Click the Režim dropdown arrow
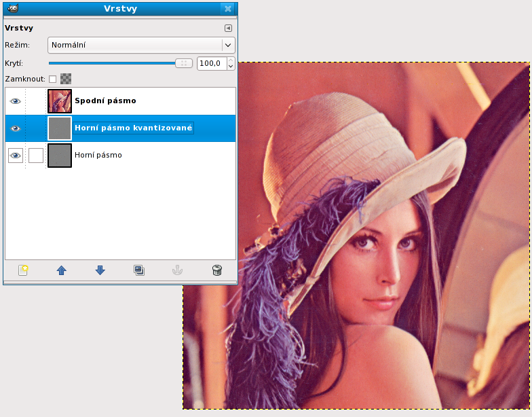 click(x=228, y=45)
